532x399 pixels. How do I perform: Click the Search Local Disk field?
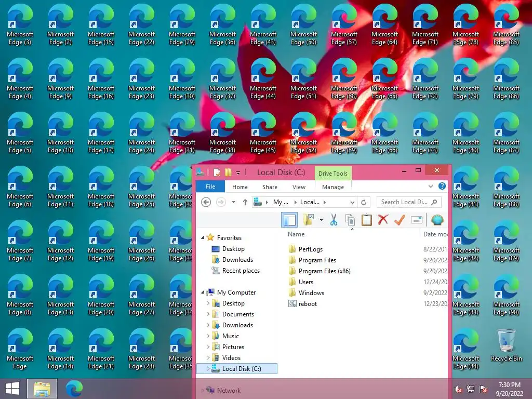[409, 202]
